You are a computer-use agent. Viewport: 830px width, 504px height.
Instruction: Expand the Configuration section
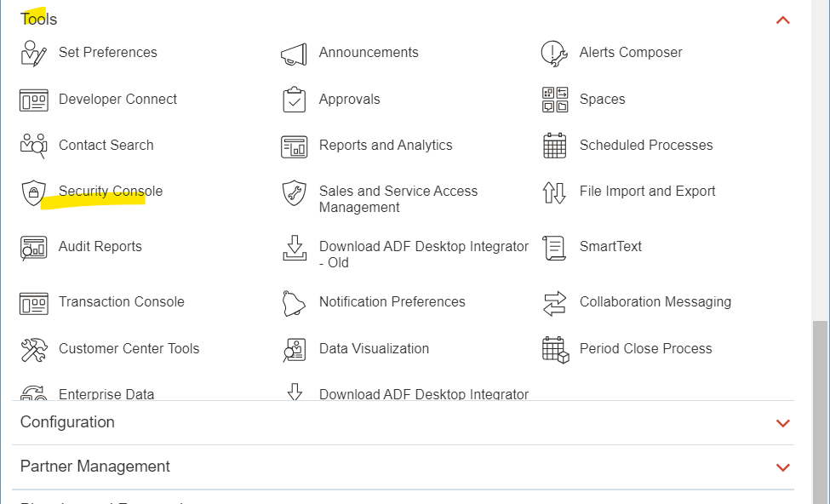[x=783, y=423]
